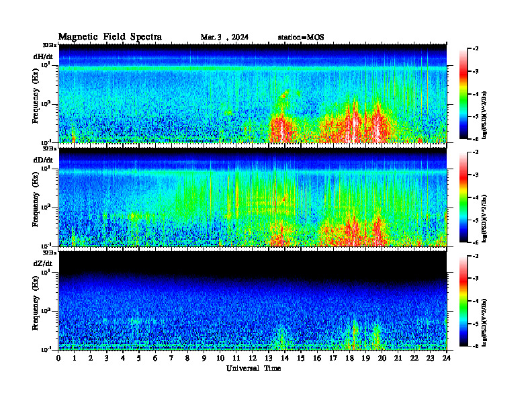532x411 pixels.
Task: Click hour 12 on the time axis
Action: coord(253,359)
